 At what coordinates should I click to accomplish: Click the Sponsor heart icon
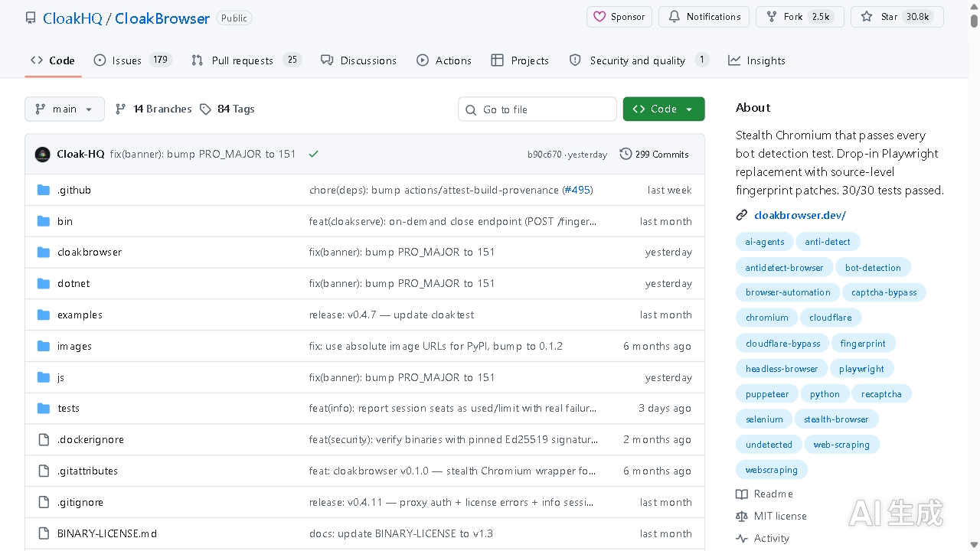click(599, 17)
